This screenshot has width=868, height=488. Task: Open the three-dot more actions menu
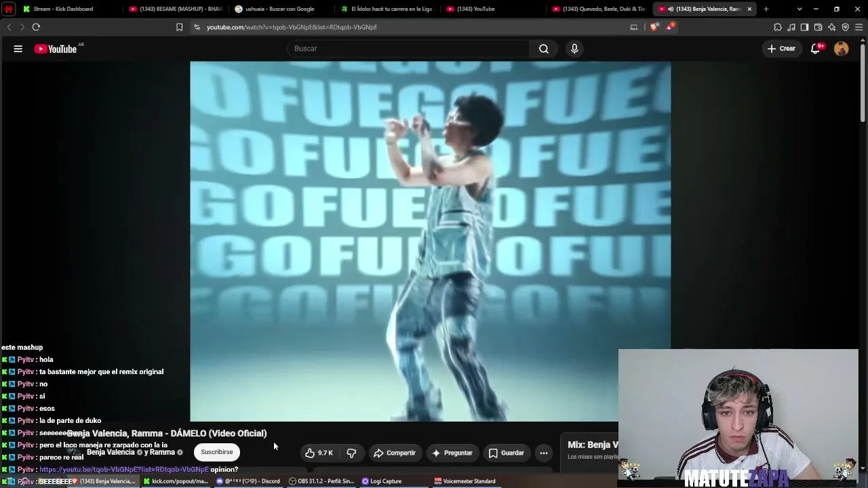(x=544, y=453)
